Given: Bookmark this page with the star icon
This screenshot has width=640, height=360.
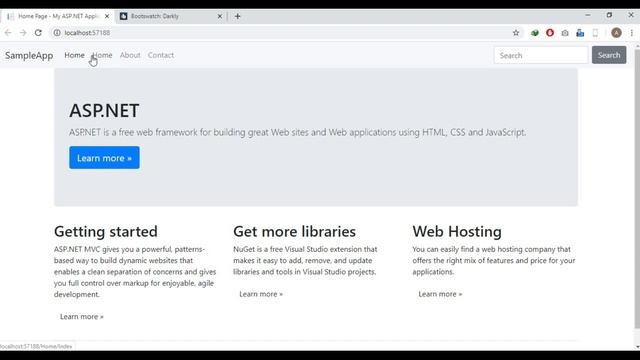Looking at the screenshot, I should [516, 33].
